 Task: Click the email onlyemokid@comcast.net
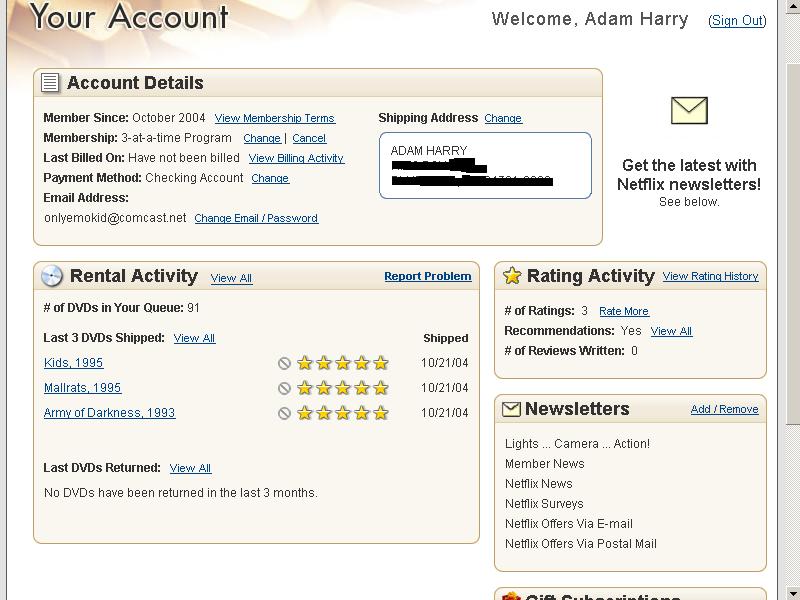(115, 218)
